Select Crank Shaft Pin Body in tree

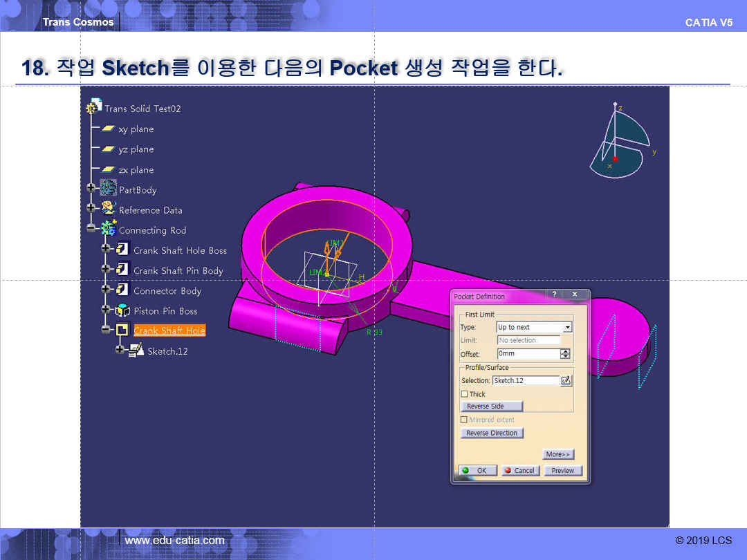[x=178, y=270]
